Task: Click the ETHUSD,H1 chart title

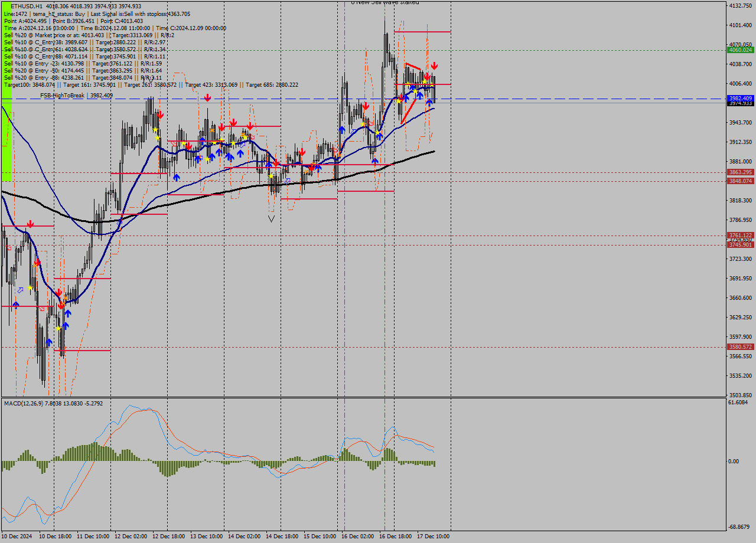Action: [x=26, y=6]
